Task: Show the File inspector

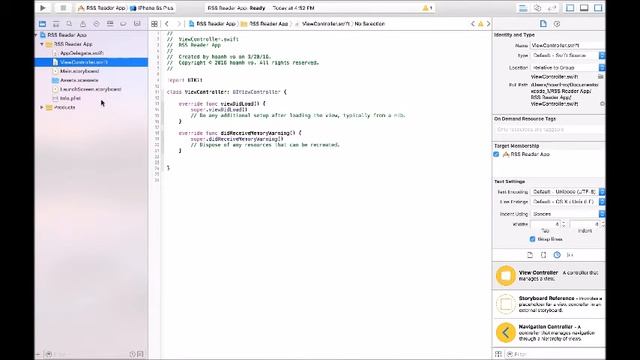Action: point(543,24)
